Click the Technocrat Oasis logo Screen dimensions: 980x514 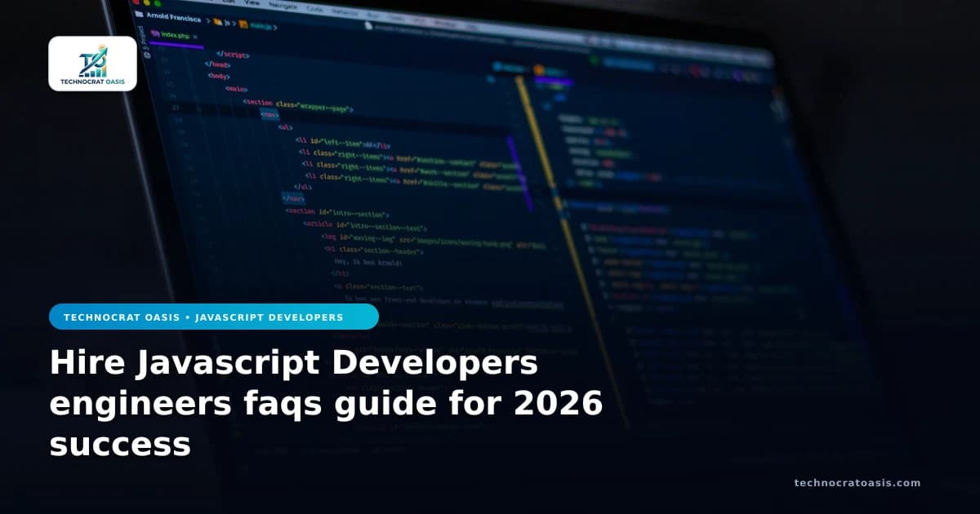[x=92, y=64]
